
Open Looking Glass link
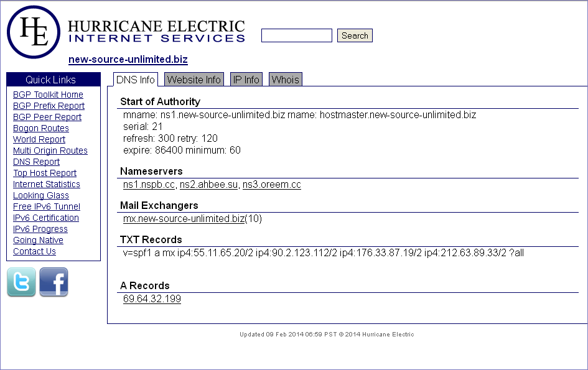tap(41, 195)
